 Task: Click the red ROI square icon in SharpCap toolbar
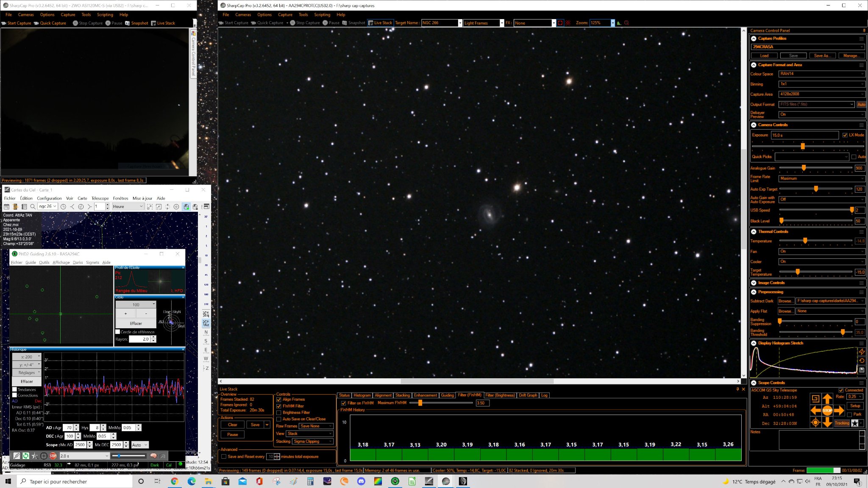tap(560, 23)
